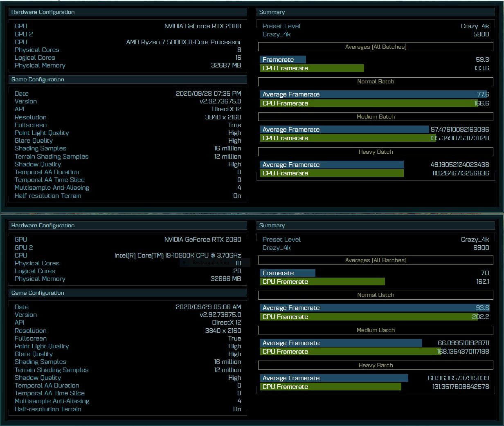Click the all-batches CPU framerate value 133.6

482,68
